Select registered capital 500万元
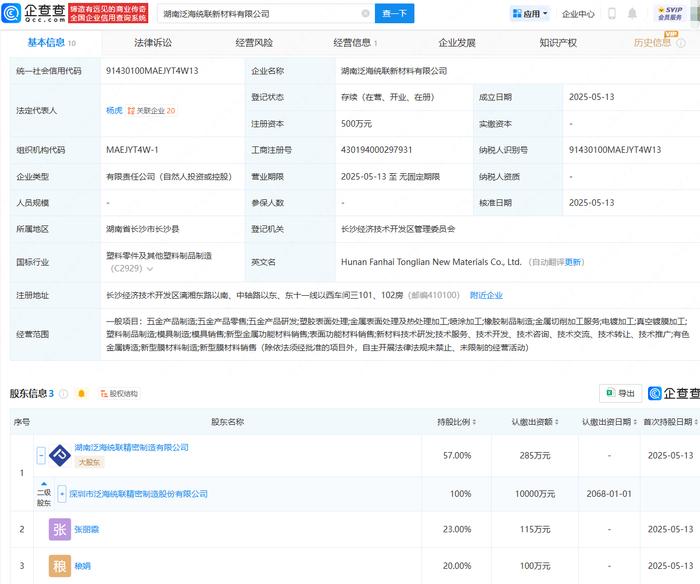 click(x=356, y=124)
